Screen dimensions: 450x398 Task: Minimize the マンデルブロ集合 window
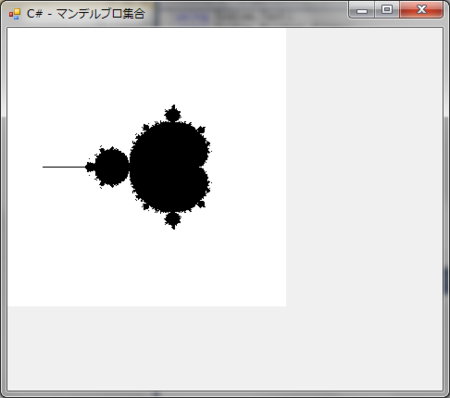(x=362, y=10)
